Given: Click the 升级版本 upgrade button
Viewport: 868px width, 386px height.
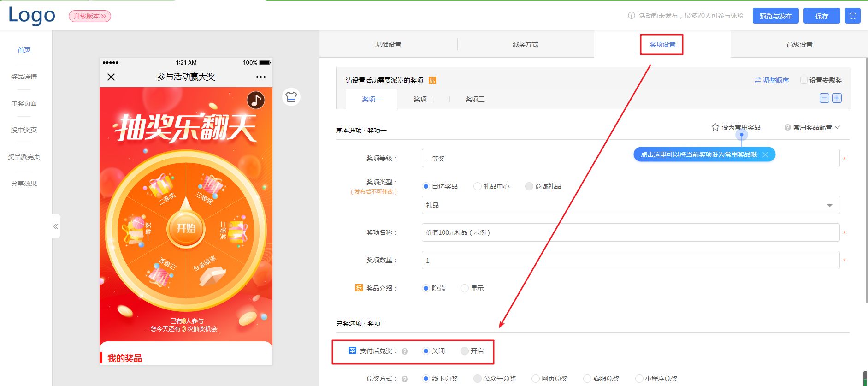Looking at the screenshot, I should (x=90, y=16).
